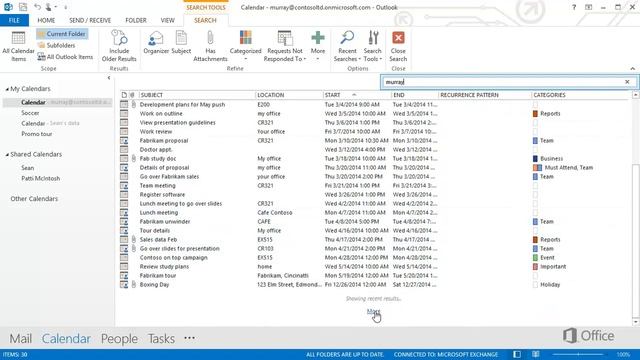
Task: Switch to the HOME tab
Action: [46, 20]
